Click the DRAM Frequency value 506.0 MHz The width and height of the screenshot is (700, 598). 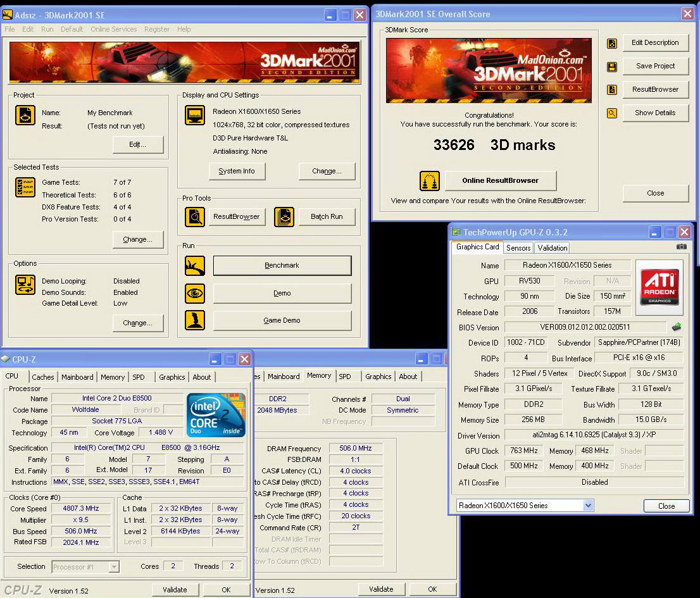point(355,448)
